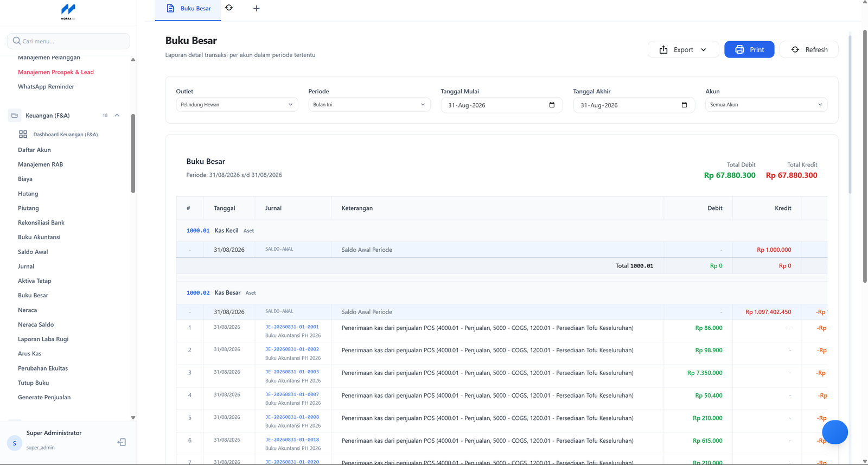Click the Cari menu search field
This screenshot has width=868, height=465.
[x=68, y=41]
